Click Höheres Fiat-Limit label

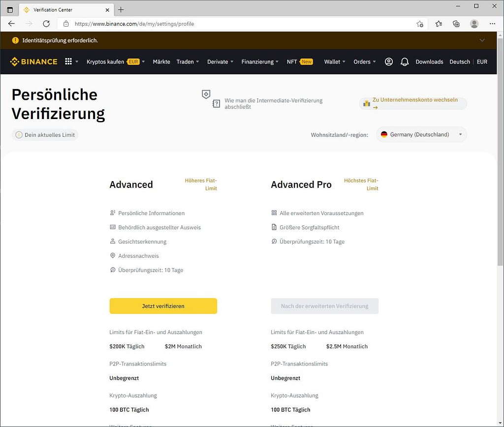tap(201, 184)
